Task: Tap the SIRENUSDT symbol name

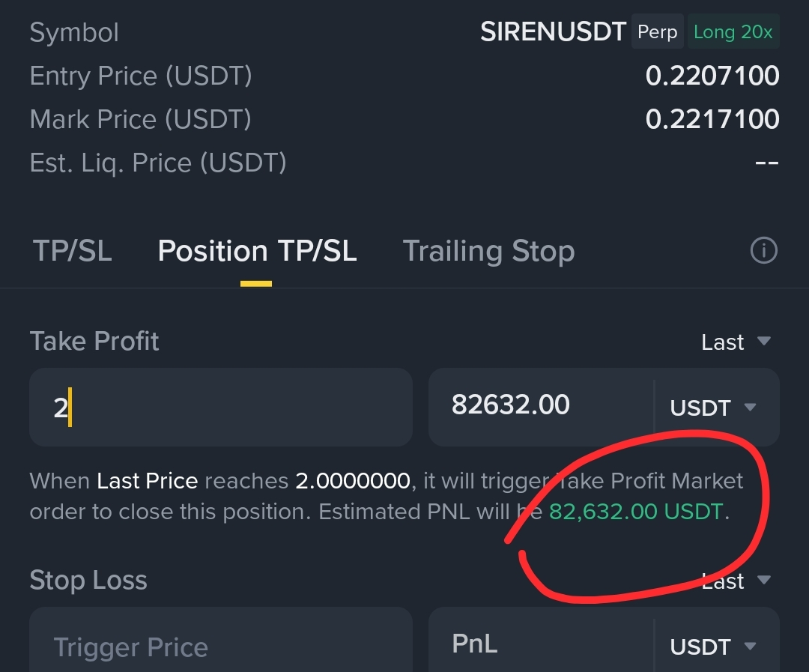Action: tap(553, 32)
